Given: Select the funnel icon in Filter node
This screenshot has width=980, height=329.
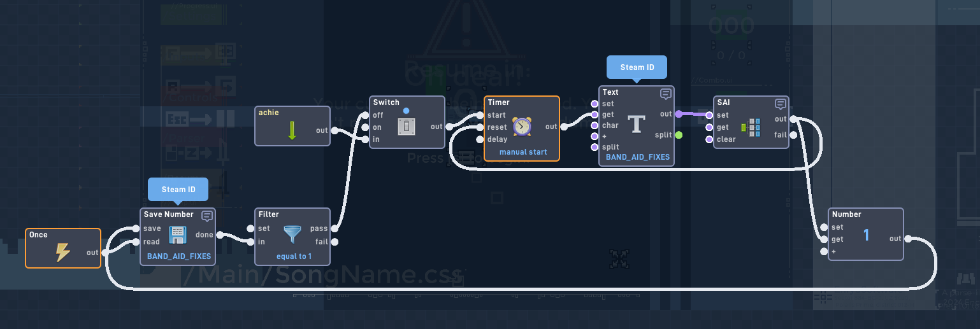Looking at the screenshot, I should (292, 235).
